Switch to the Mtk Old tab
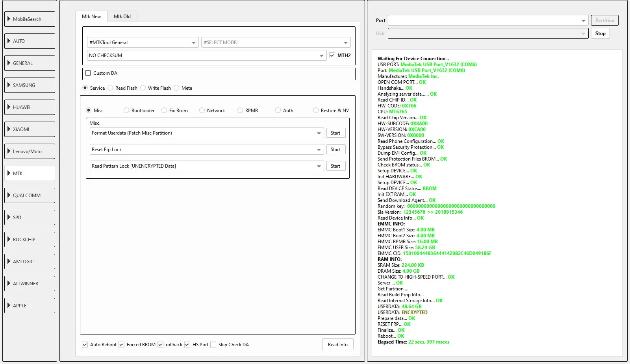Image resolution: width=630 pixels, height=364 pixels. (x=122, y=17)
